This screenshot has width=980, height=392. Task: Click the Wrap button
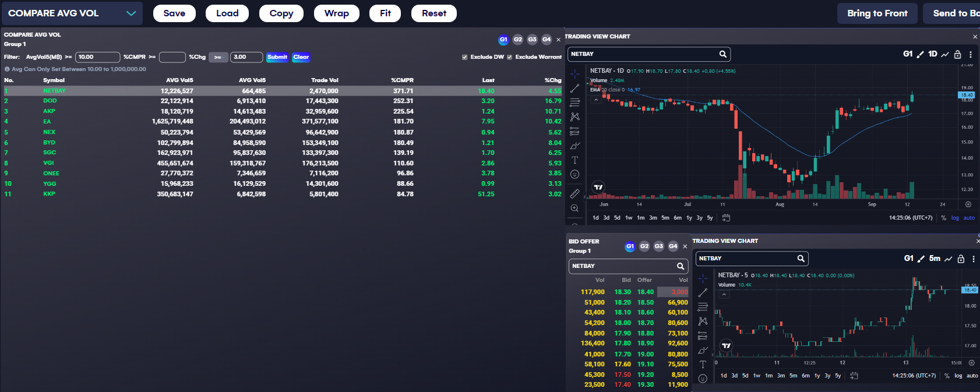[337, 13]
